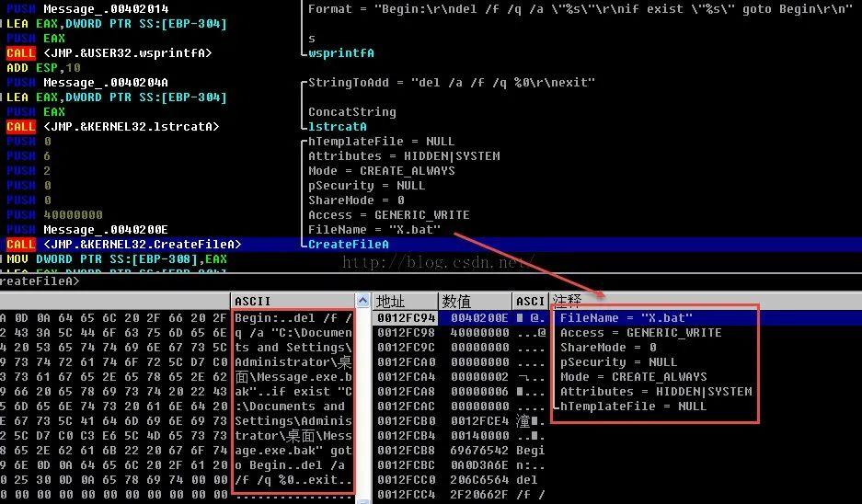
Task: Select dump row 'trator\桌面\Mess'
Action: [293, 436]
